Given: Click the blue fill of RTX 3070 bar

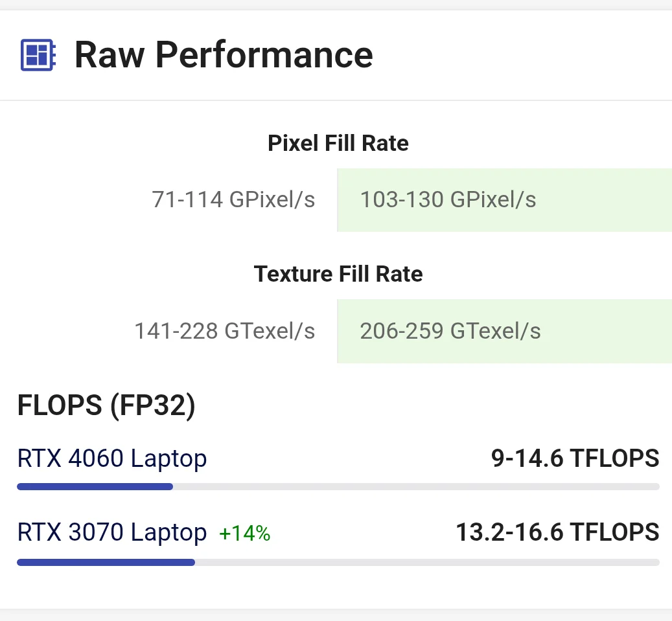Looking at the screenshot, I should (106, 563).
